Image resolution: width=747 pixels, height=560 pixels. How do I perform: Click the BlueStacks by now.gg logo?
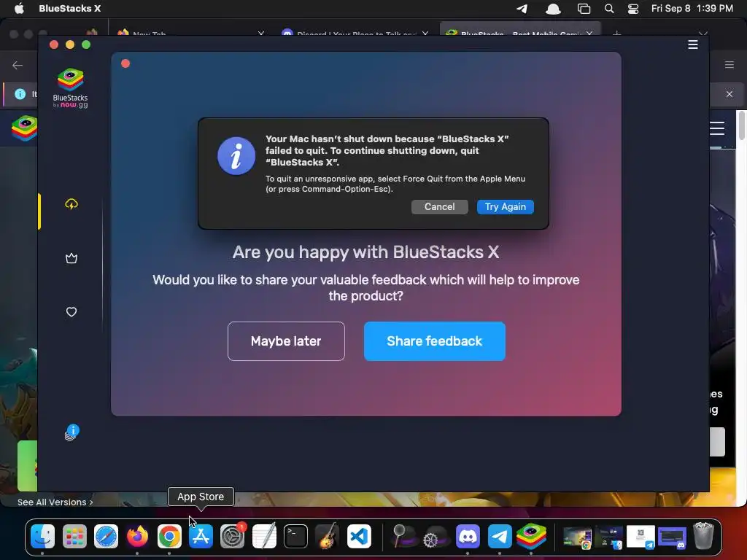[x=71, y=88]
